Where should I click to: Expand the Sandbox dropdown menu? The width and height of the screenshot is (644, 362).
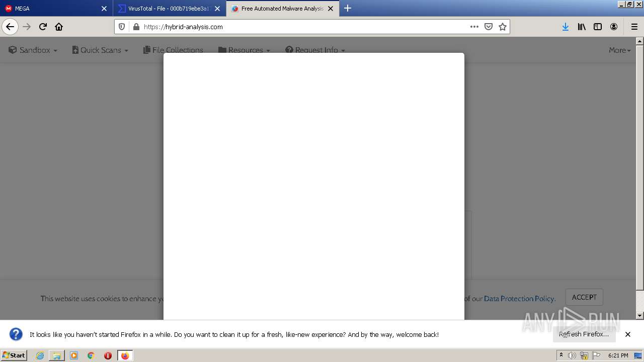pyautogui.click(x=33, y=50)
